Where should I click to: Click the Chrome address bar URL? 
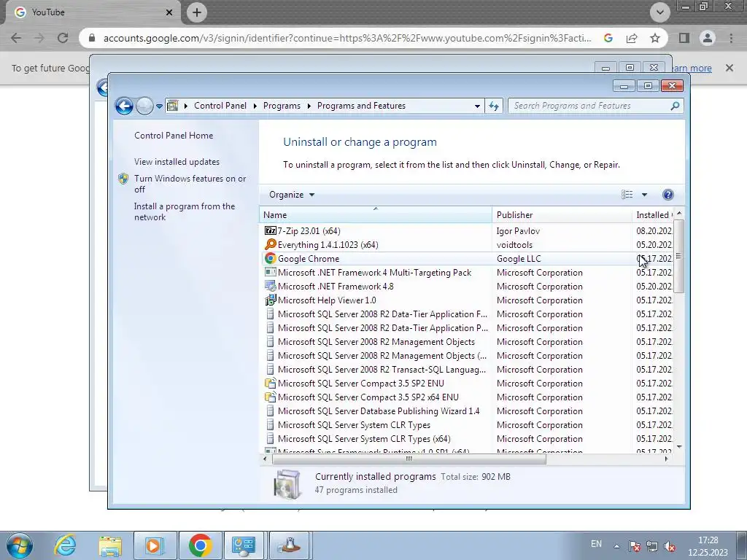[347, 38]
